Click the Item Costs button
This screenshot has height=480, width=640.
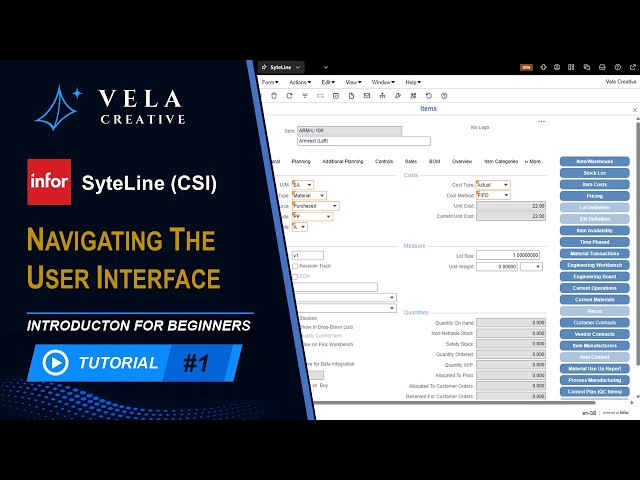click(595, 184)
